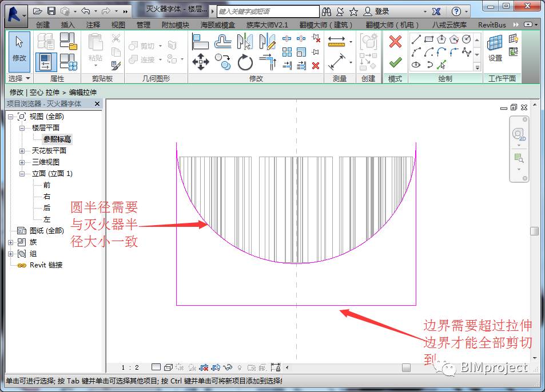Viewport: 545px width, 392px height.
Task: Collapse the 立面 (立面 1) tree node
Action: point(22,174)
